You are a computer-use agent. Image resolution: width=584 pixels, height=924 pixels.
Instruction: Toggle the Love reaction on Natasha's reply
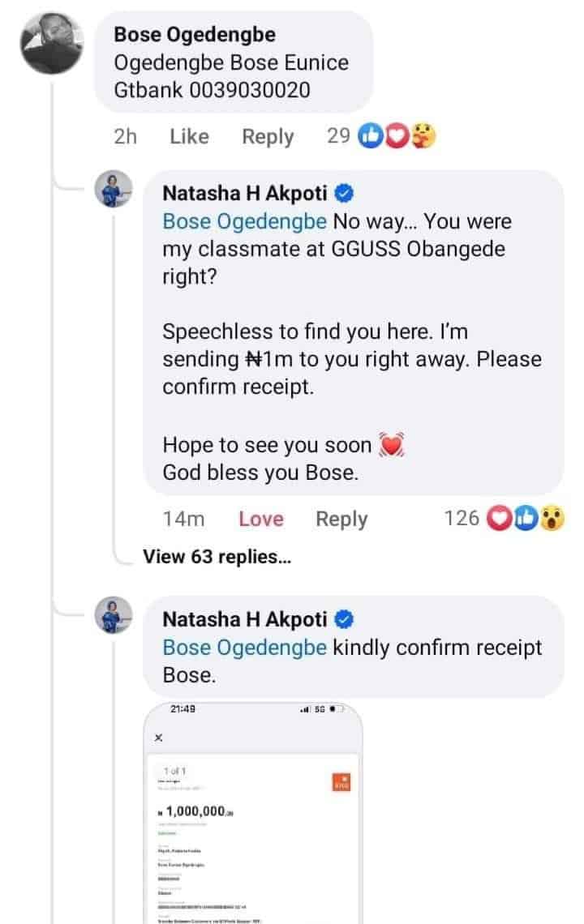tap(261, 519)
